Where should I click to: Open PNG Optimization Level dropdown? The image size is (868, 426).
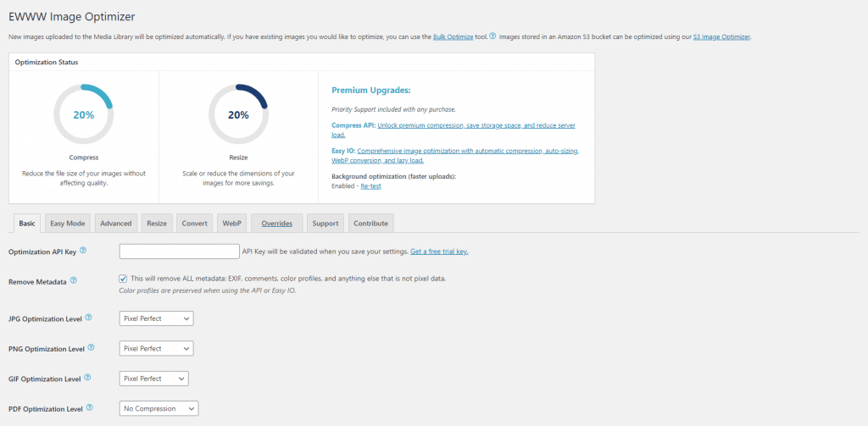pyautogui.click(x=156, y=349)
